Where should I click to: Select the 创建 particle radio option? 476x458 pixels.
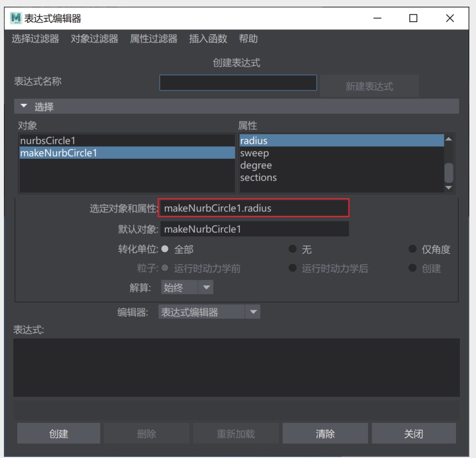pyautogui.click(x=412, y=268)
